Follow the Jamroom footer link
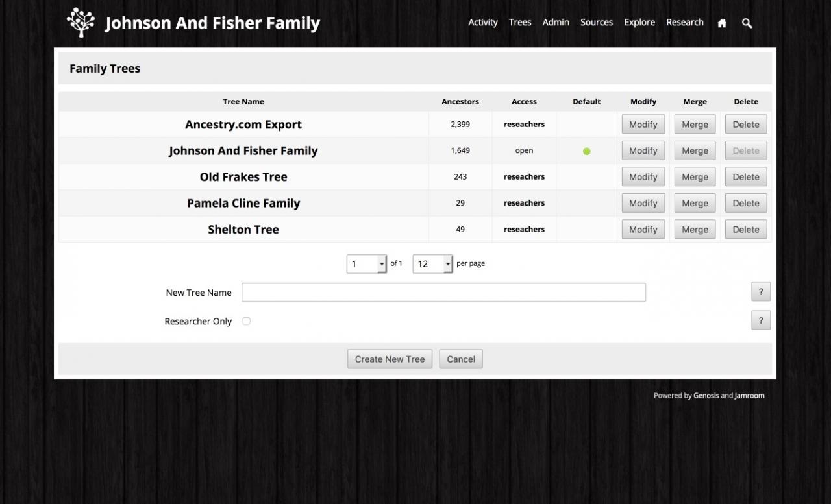 749,396
